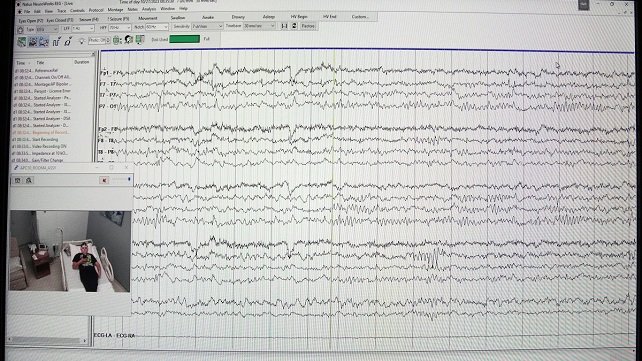Open the Montage menu
642x361 pixels.
[x=115, y=9]
